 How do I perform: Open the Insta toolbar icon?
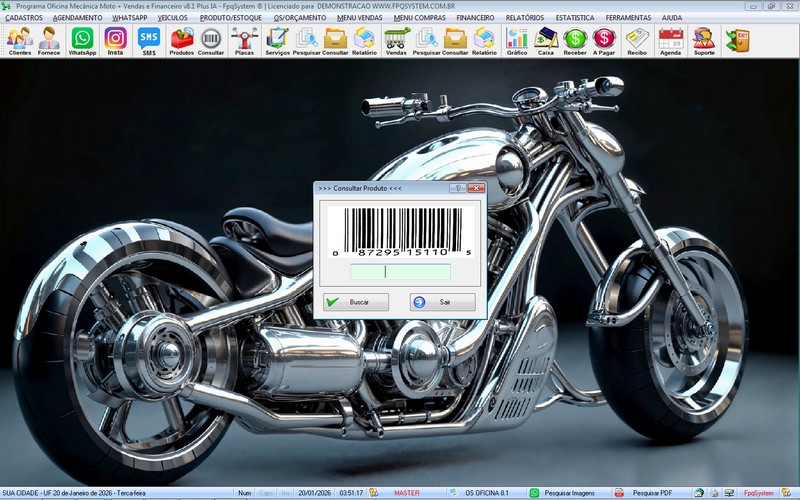coord(116,40)
